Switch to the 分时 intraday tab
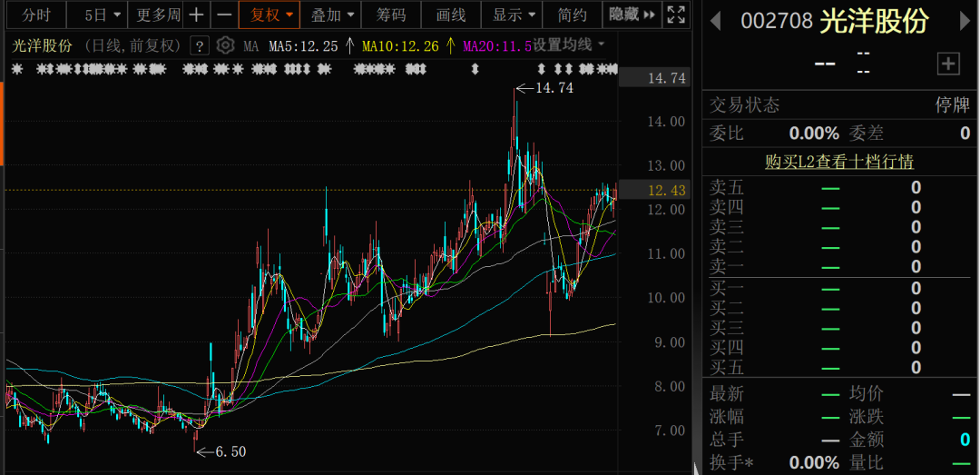Screen dimensions: 980x475 pyautogui.click(x=36, y=15)
